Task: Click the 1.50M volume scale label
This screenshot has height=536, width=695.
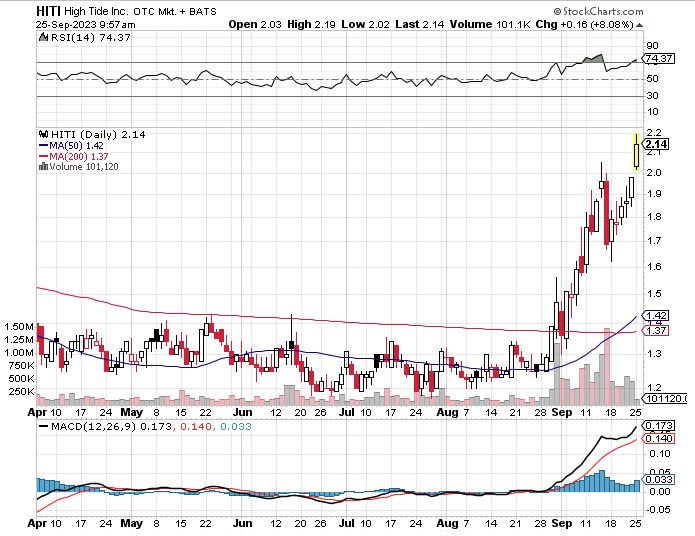Action: 19,327
